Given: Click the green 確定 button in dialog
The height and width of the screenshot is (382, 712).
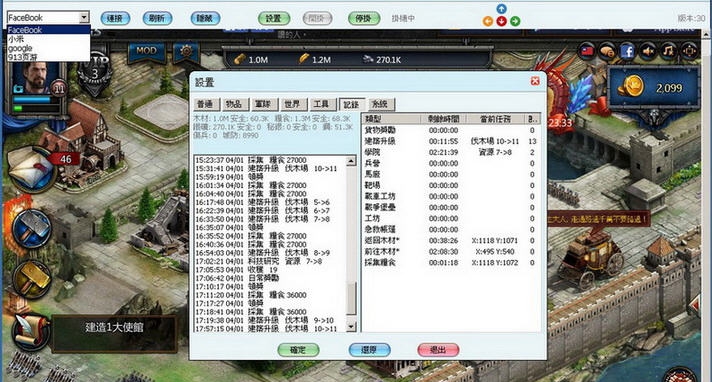Looking at the screenshot, I should tap(298, 350).
